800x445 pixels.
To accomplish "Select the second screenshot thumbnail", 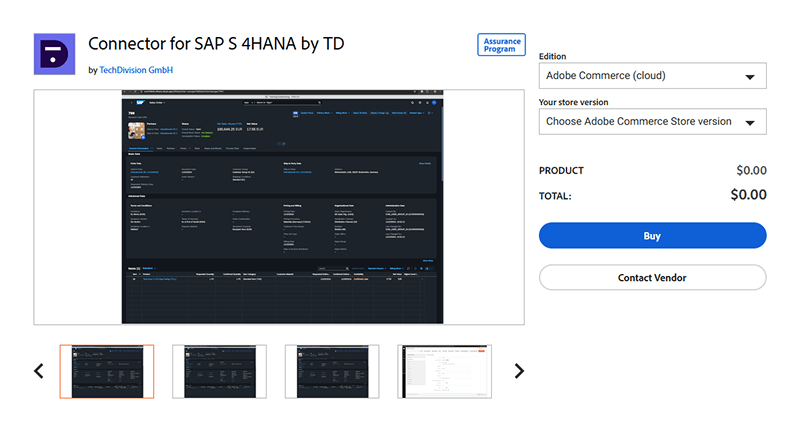I will (219, 372).
